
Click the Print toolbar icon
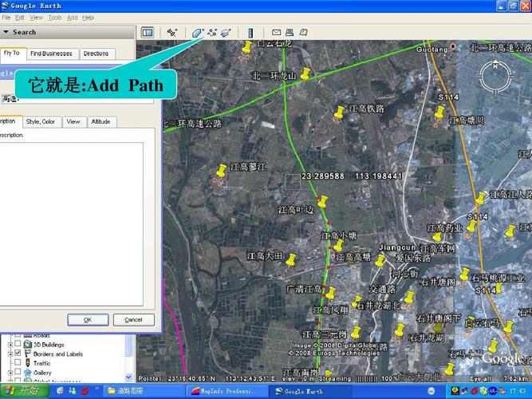pos(290,32)
